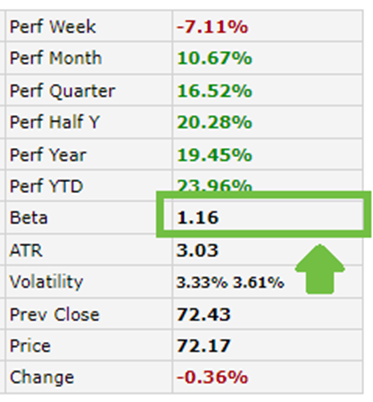
Task: Select the Perf Month label
Action: click(56, 58)
